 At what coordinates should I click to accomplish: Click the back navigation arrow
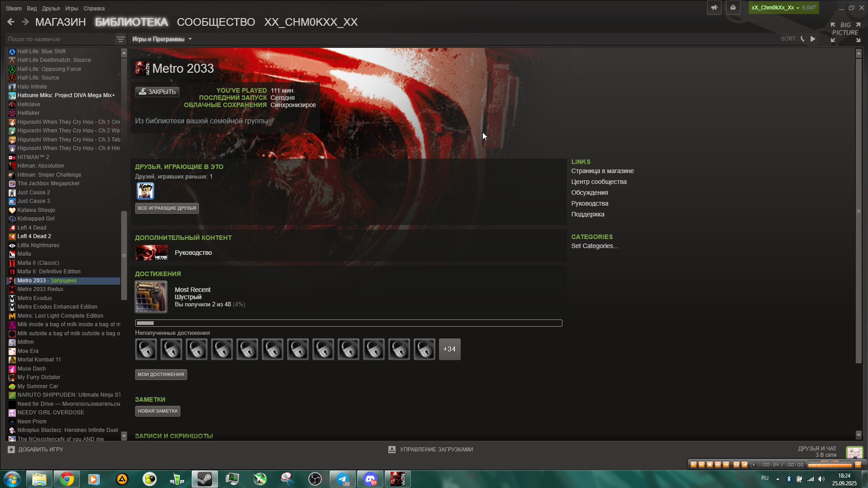coord(11,22)
